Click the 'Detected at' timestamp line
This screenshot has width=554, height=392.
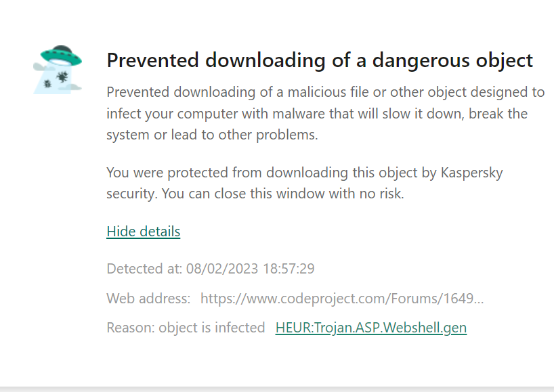[211, 269]
